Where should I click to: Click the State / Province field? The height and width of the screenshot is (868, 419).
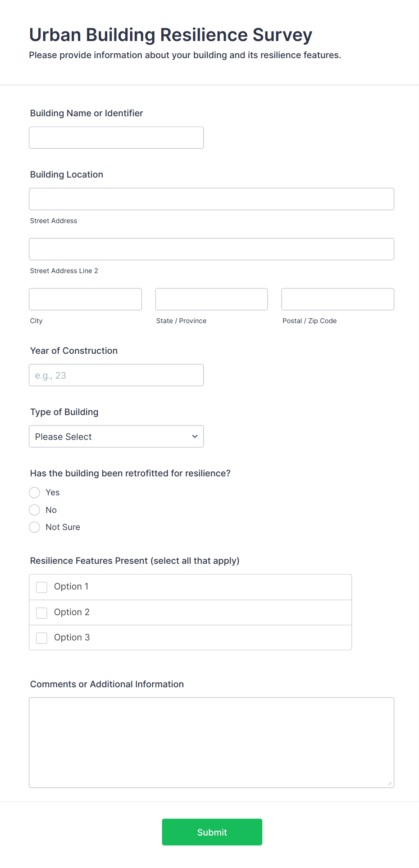point(211,299)
